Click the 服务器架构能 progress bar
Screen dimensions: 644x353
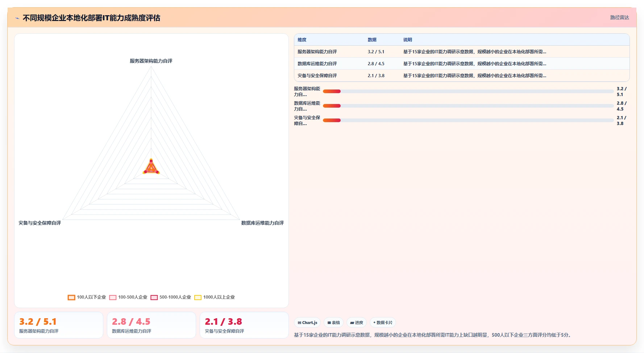pos(468,91)
